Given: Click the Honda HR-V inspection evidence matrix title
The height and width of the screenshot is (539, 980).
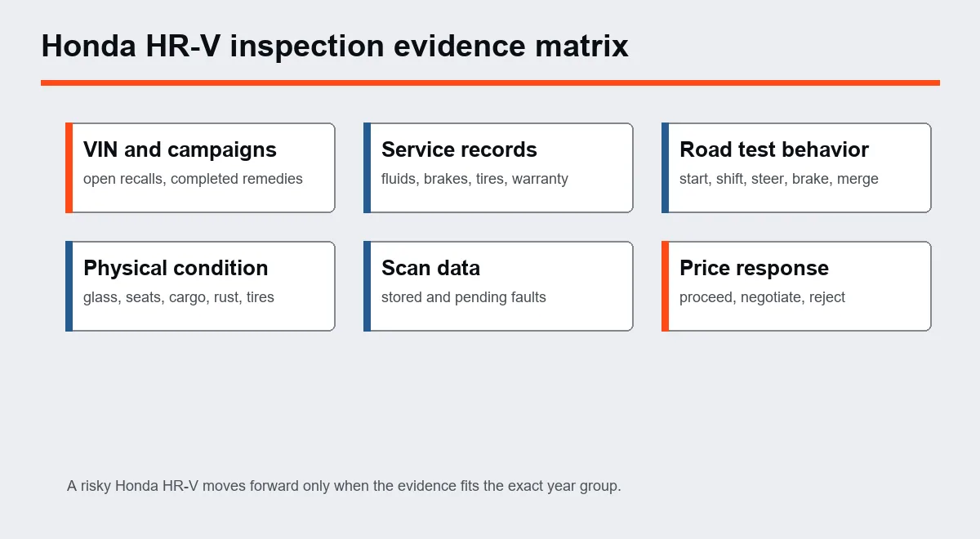Looking at the screenshot, I should pyautogui.click(x=335, y=47).
